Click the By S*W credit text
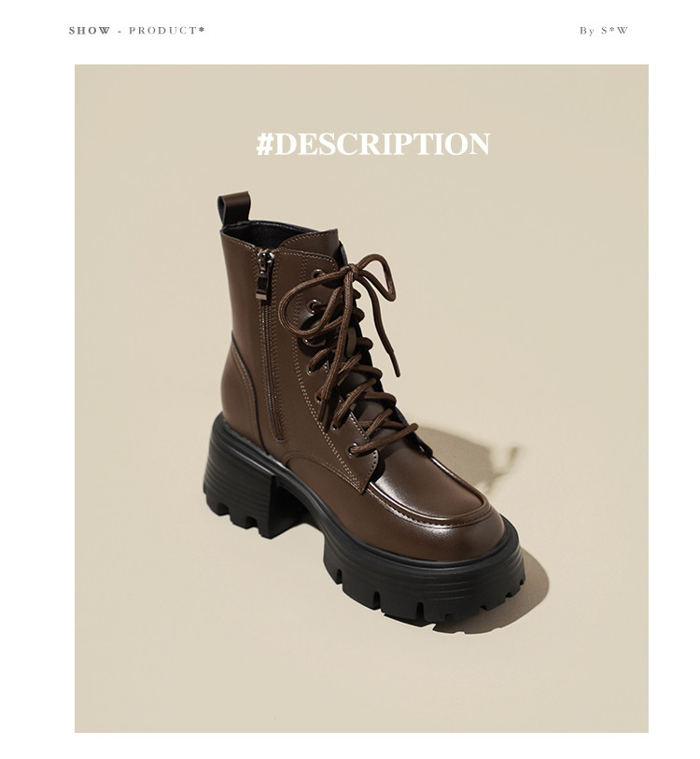The height and width of the screenshot is (759, 700). [604, 31]
